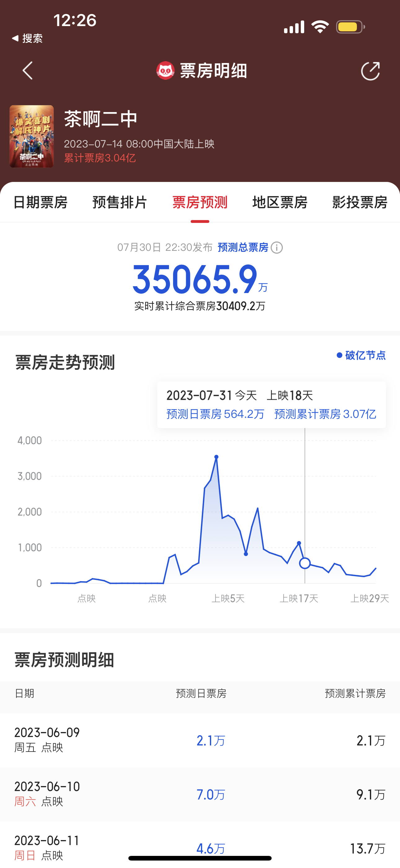
Task: Tap the hollow circle marker on the chart
Action: [x=305, y=563]
